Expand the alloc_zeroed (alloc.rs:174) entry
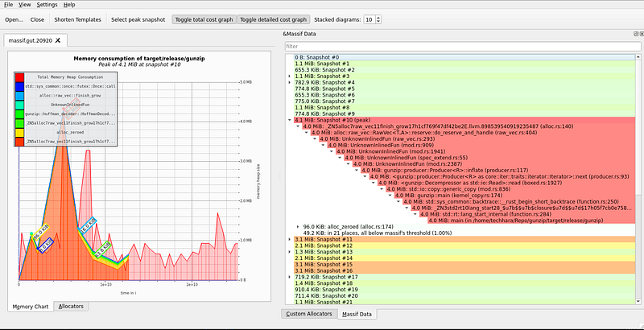The image size is (644, 330). [298, 227]
